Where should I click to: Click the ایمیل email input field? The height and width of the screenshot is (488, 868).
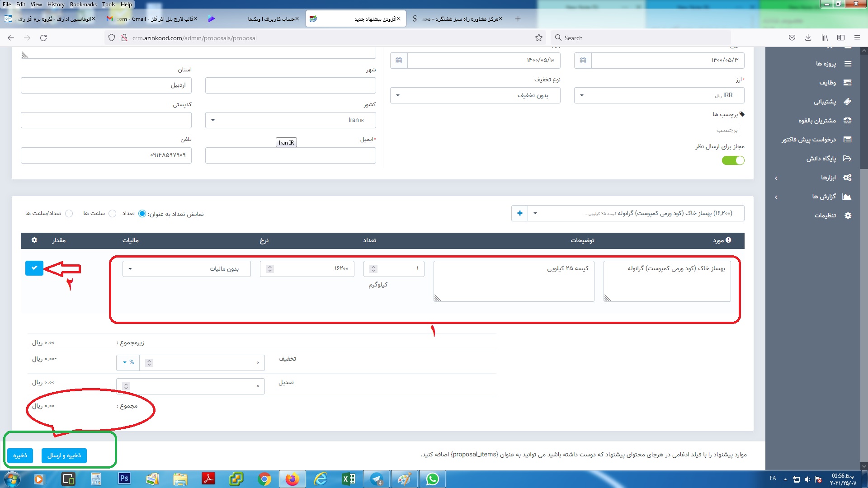pos(290,155)
